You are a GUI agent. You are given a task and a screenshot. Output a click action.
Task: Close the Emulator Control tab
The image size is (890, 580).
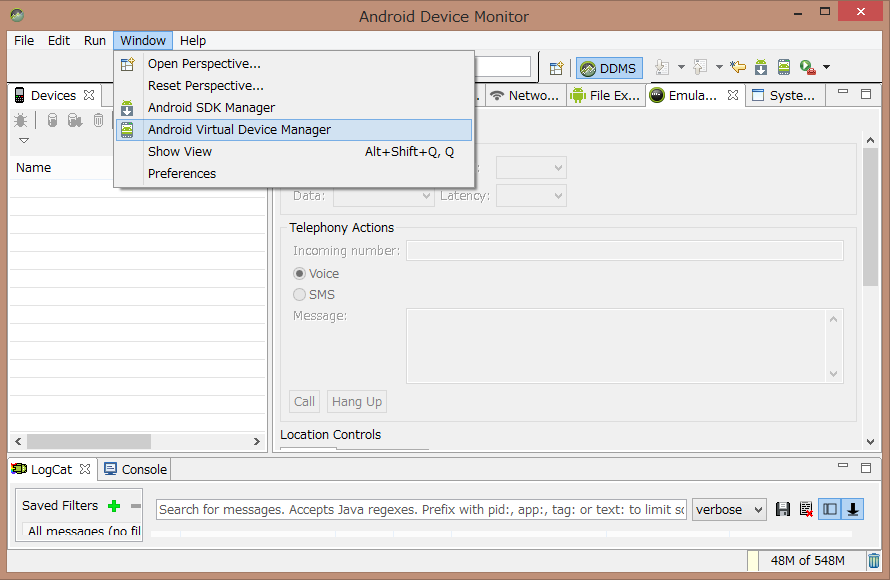tap(733, 95)
